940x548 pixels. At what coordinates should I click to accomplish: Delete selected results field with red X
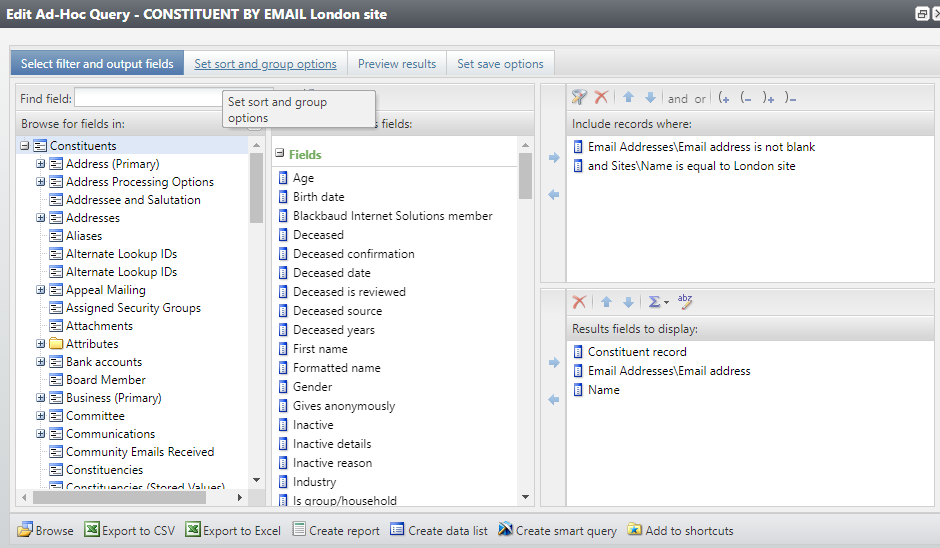(579, 302)
